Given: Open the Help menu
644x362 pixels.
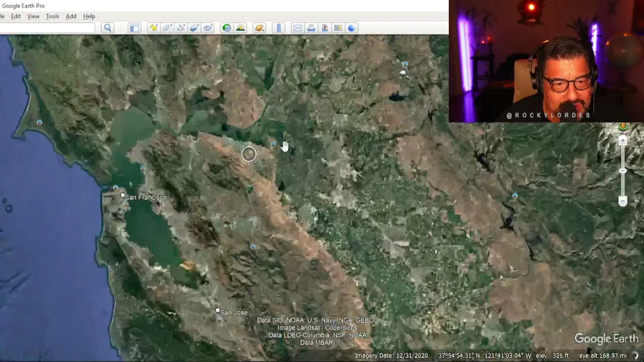Looking at the screenshot, I should (x=89, y=17).
